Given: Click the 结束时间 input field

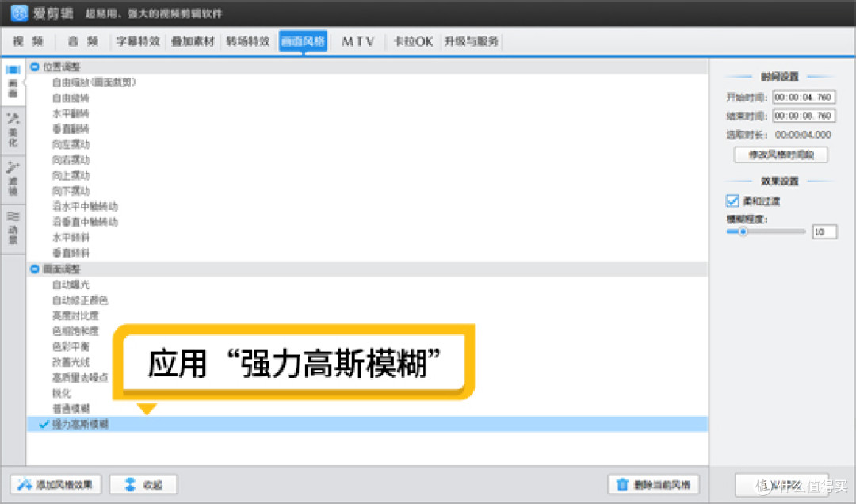Looking at the screenshot, I should pyautogui.click(x=804, y=116).
